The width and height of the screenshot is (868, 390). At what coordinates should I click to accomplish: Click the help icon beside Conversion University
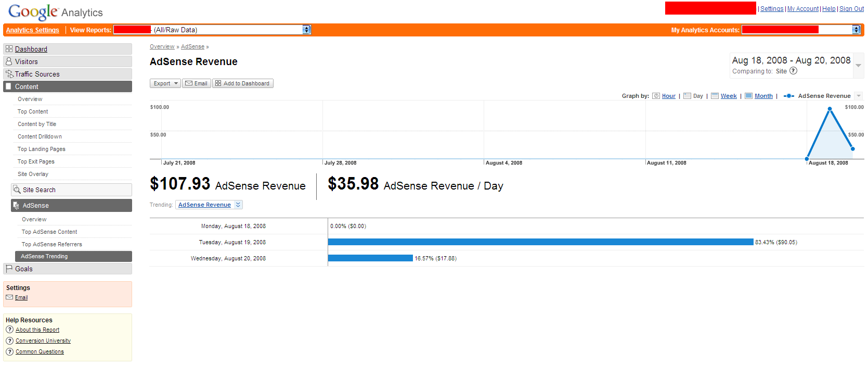(9, 341)
